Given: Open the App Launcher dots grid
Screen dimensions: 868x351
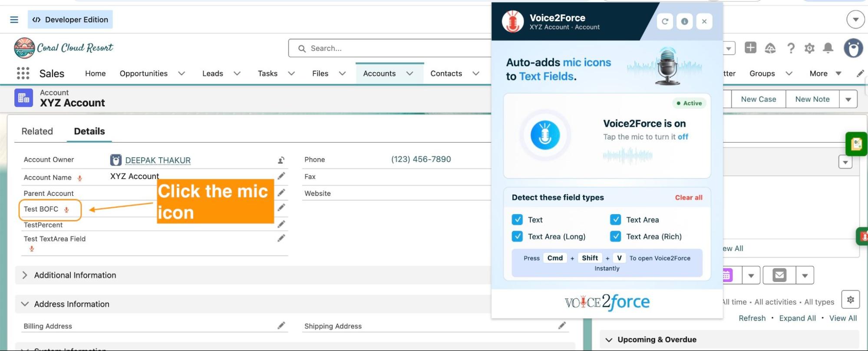Looking at the screenshot, I should (x=23, y=73).
